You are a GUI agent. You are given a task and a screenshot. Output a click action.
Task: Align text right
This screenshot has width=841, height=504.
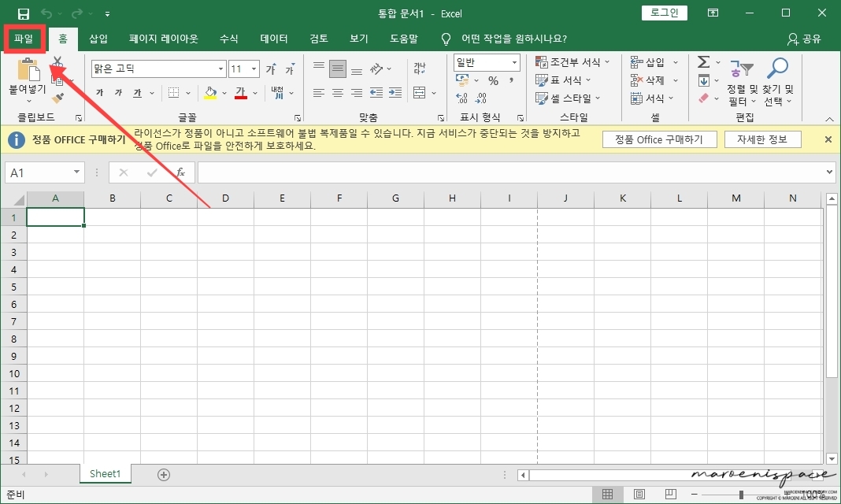[x=357, y=93]
